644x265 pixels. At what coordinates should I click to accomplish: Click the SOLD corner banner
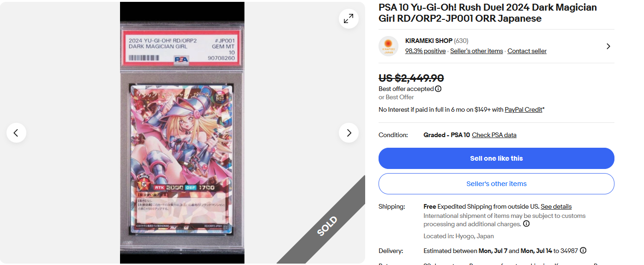[x=327, y=226]
